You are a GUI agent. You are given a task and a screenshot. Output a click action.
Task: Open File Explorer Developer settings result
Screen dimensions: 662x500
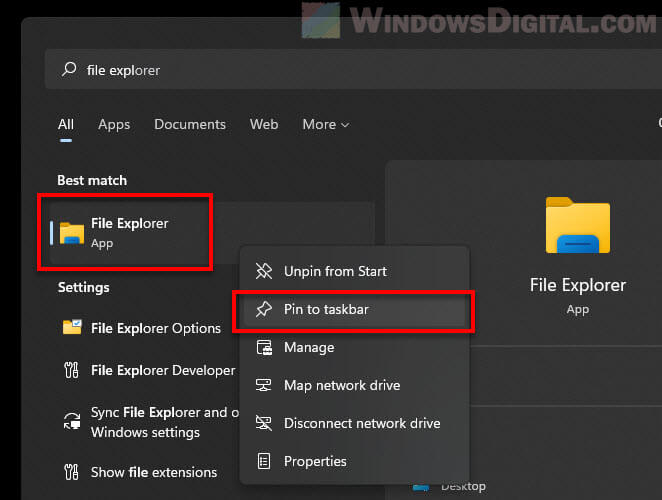point(163,370)
